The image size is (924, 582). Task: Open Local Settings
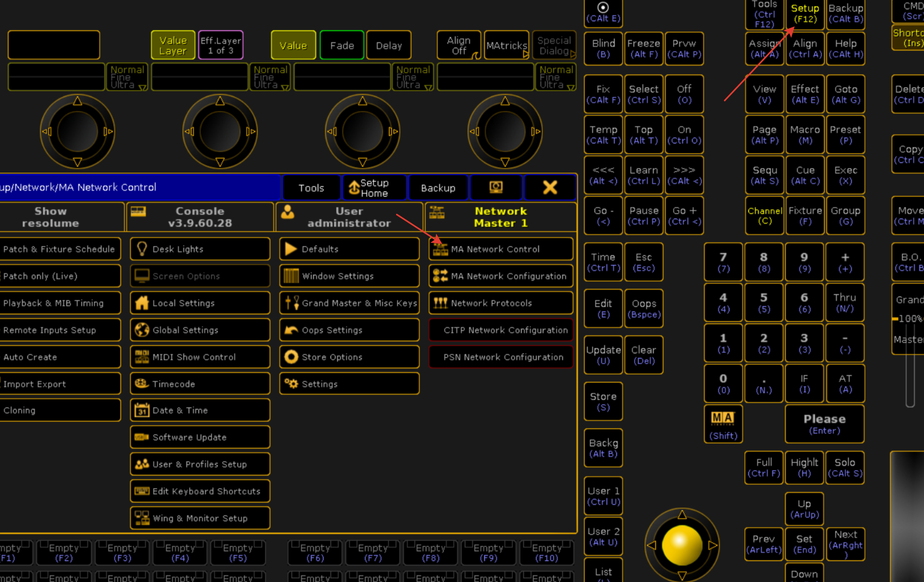200,303
